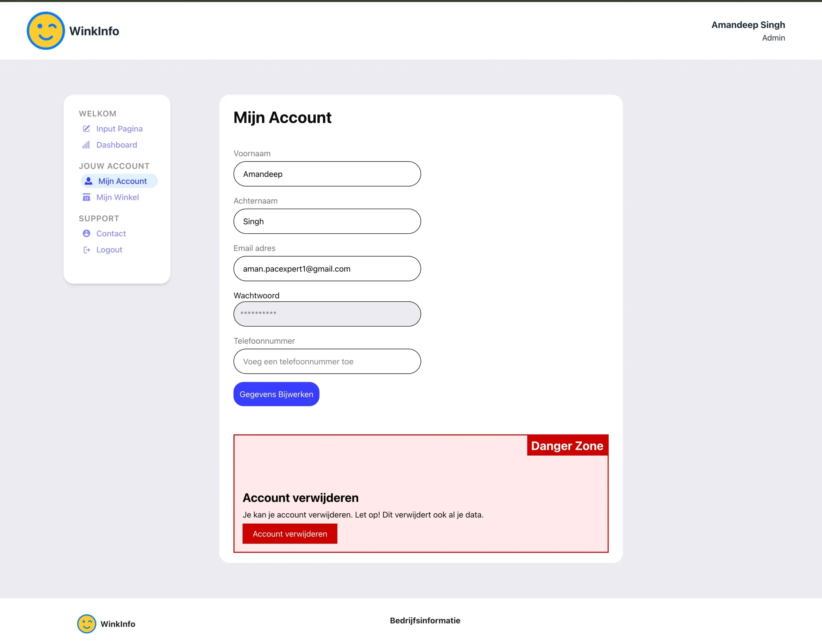
Task: Click the Dashboard bar chart icon
Action: 86,145
